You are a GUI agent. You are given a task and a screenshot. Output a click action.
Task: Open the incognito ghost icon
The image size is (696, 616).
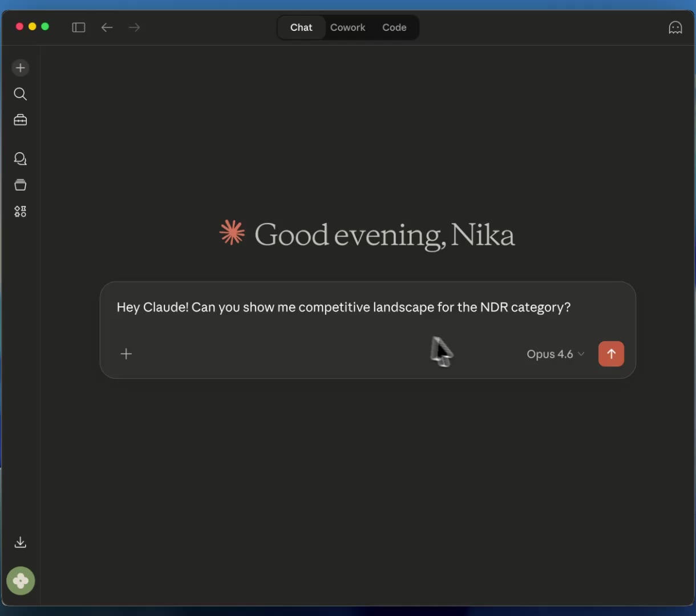pyautogui.click(x=675, y=27)
